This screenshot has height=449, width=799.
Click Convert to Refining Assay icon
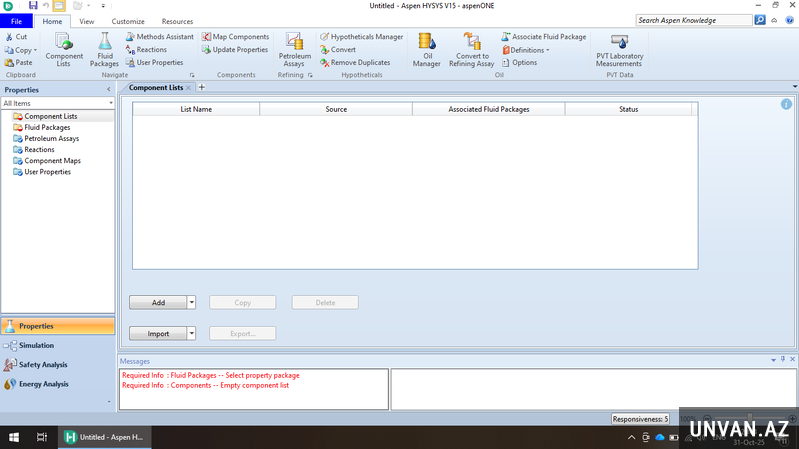pos(472,48)
